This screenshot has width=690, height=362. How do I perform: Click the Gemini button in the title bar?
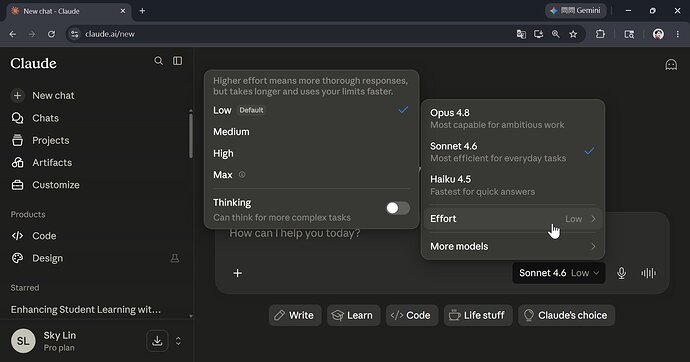(576, 11)
